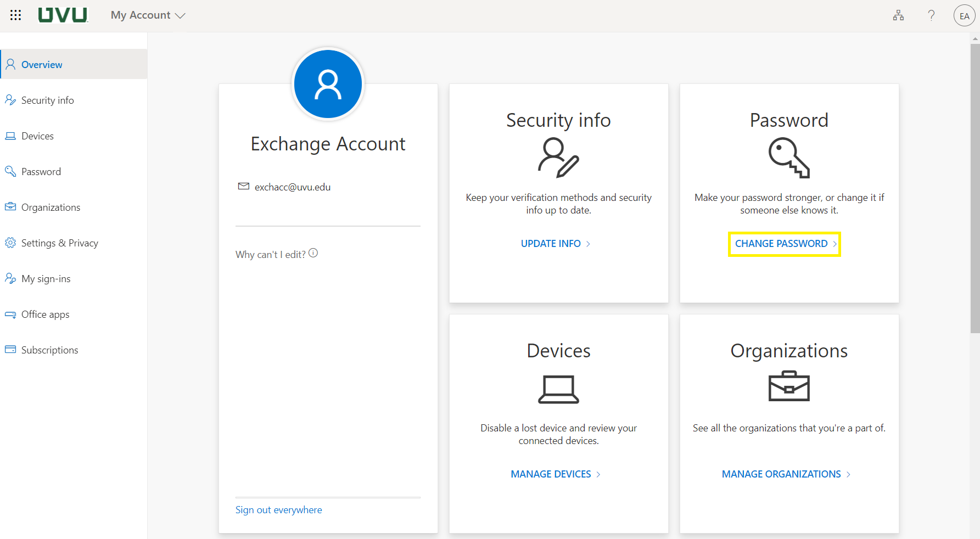Click the key icon on the Password card
Screen dimensions: 980x539
789,158
